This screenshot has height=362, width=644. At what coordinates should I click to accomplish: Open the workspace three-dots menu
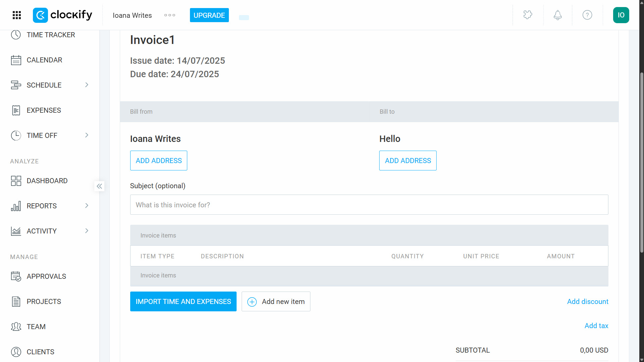click(169, 15)
